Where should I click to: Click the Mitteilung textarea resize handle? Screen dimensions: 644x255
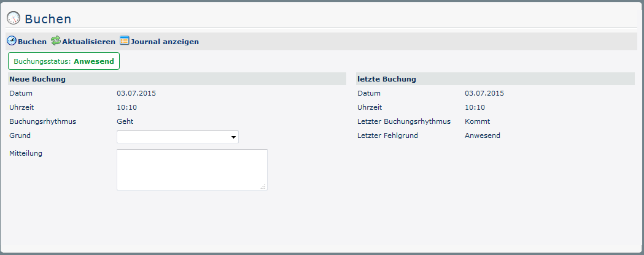click(x=263, y=186)
